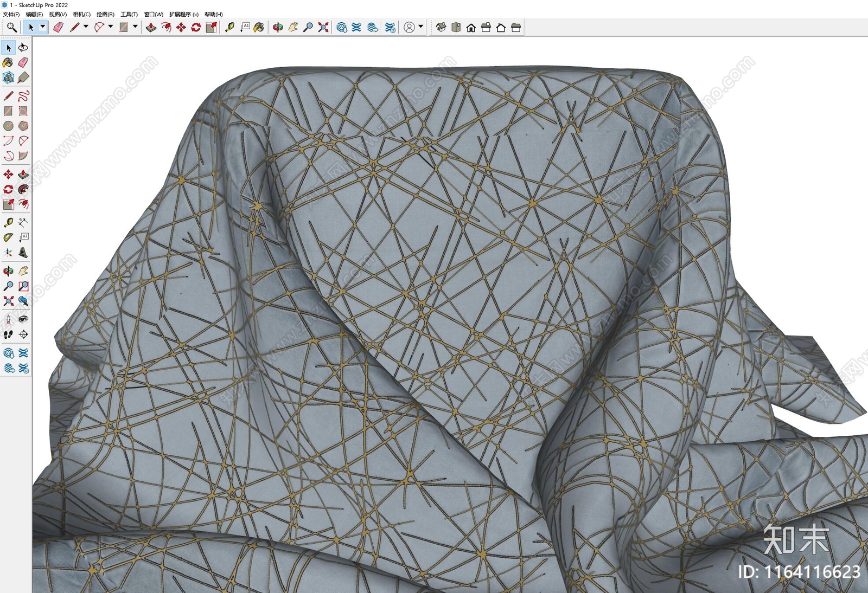Activate the Follow Me tool

pyautogui.click(x=23, y=190)
